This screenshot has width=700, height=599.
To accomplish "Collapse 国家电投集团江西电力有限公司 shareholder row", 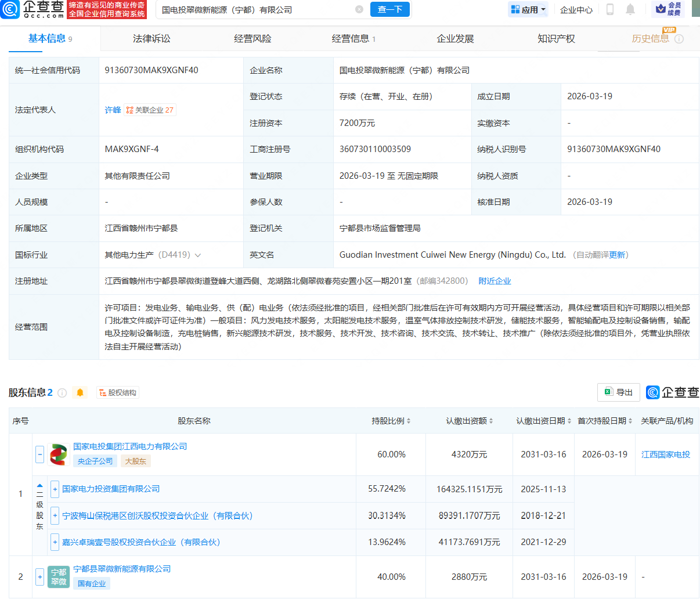I will pos(39,454).
